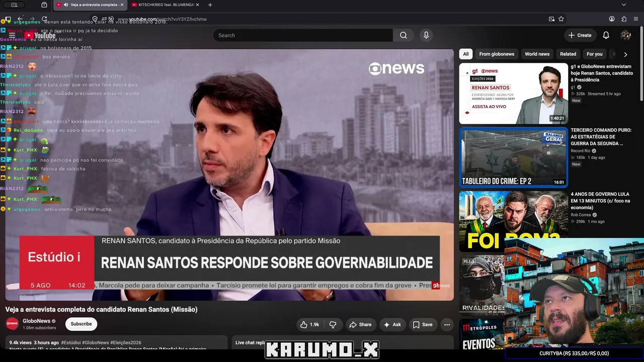Viewport: 644px width, 362px height.
Task: Open tracking protection shield icon
Action: (x=95, y=19)
